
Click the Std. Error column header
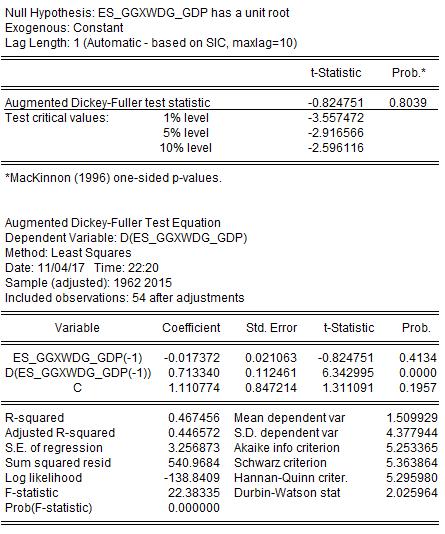(271, 328)
